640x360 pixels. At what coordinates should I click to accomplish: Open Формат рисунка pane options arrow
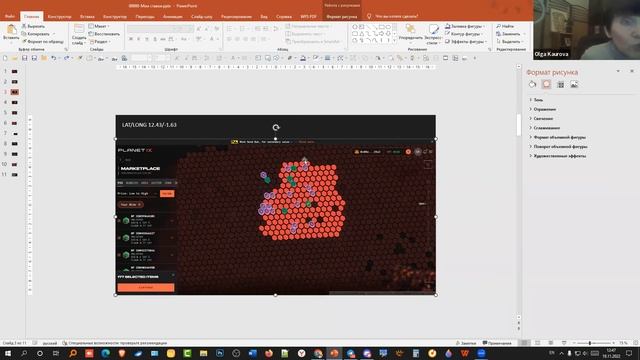pos(618,71)
